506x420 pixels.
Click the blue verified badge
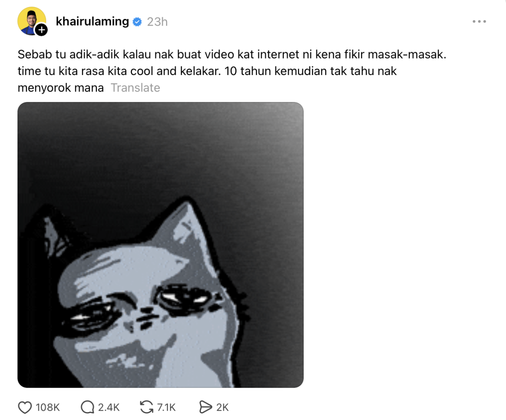137,22
